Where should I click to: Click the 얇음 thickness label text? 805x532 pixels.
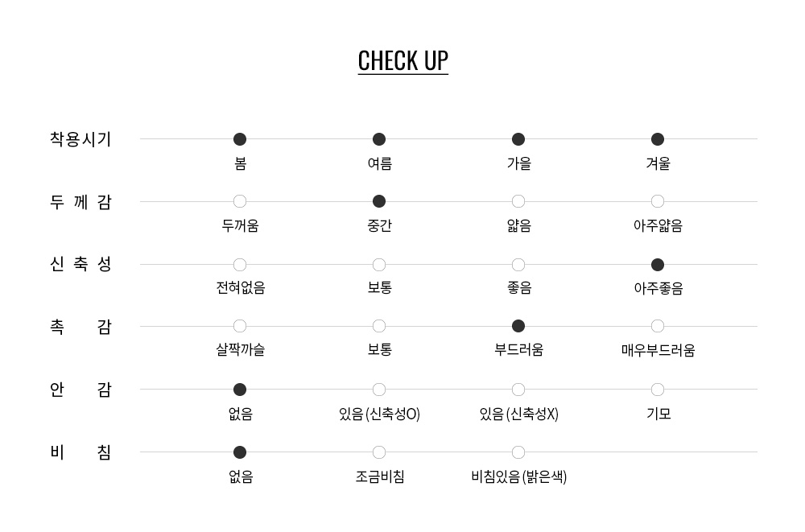point(519,225)
